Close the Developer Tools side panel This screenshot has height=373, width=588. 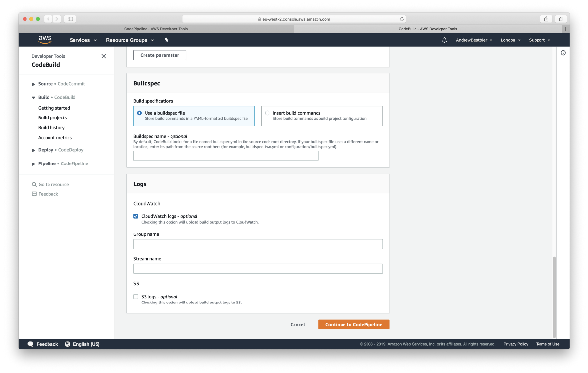coord(103,56)
